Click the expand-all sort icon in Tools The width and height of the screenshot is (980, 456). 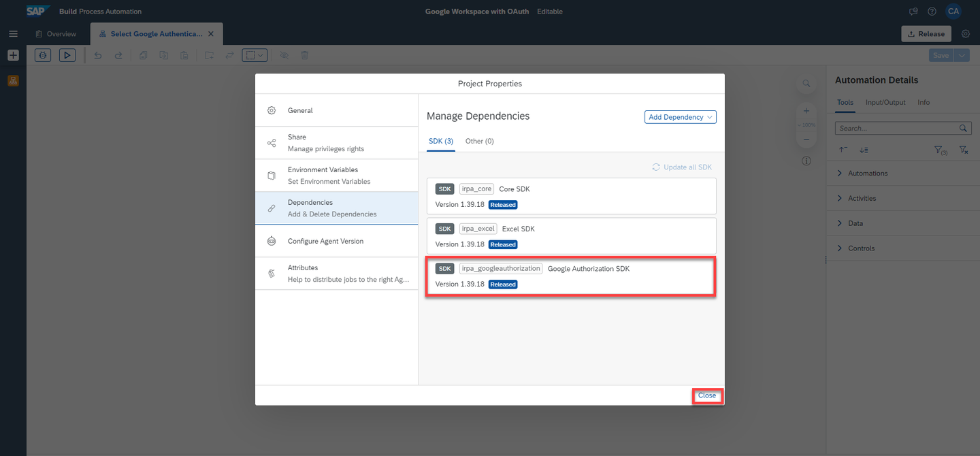coord(864,150)
